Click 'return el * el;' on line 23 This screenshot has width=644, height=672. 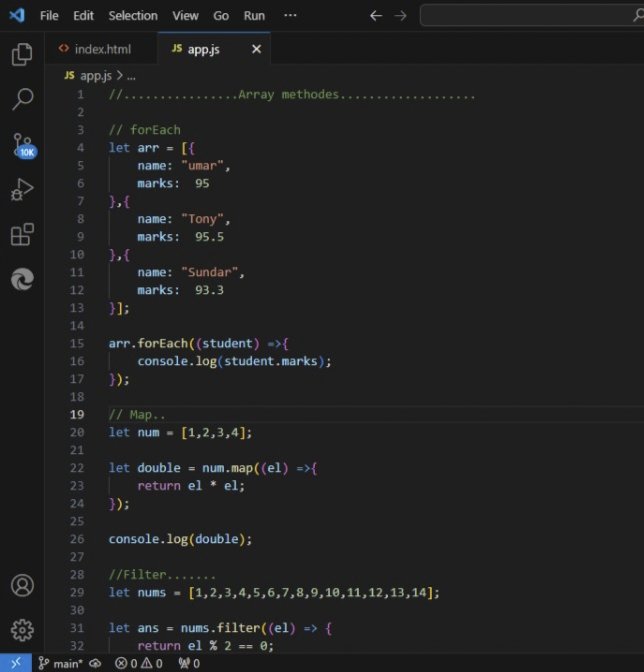[191, 486]
